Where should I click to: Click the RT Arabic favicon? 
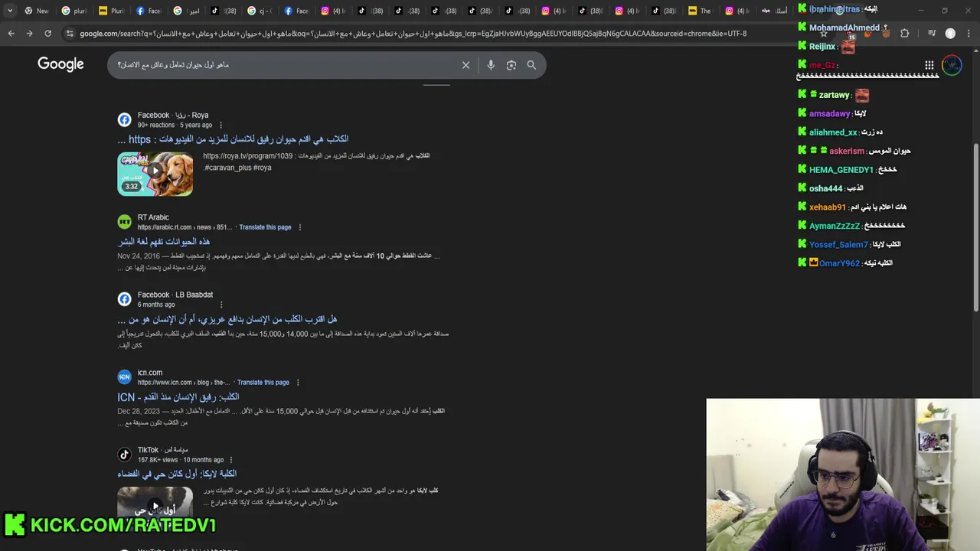[124, 222]
